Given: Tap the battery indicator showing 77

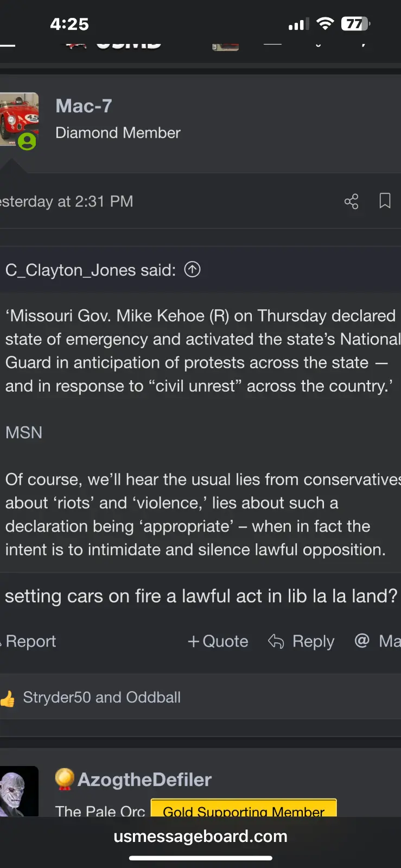Looking at the screenshot, I should (355, 24).
